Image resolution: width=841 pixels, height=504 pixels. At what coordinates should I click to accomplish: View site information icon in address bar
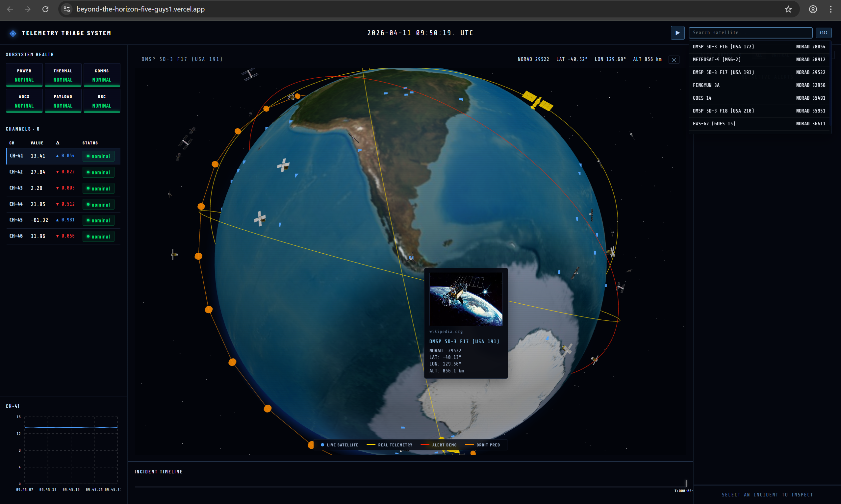pos(67,9)
